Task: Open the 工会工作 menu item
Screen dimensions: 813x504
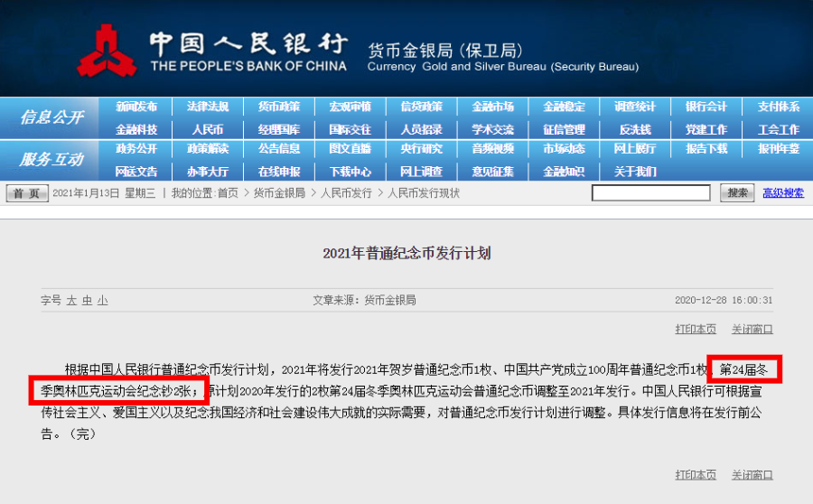Action: 779,129
